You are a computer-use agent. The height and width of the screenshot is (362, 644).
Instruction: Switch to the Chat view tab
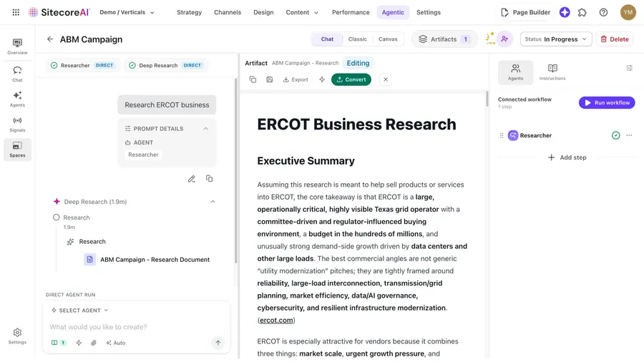click(327, 39)
